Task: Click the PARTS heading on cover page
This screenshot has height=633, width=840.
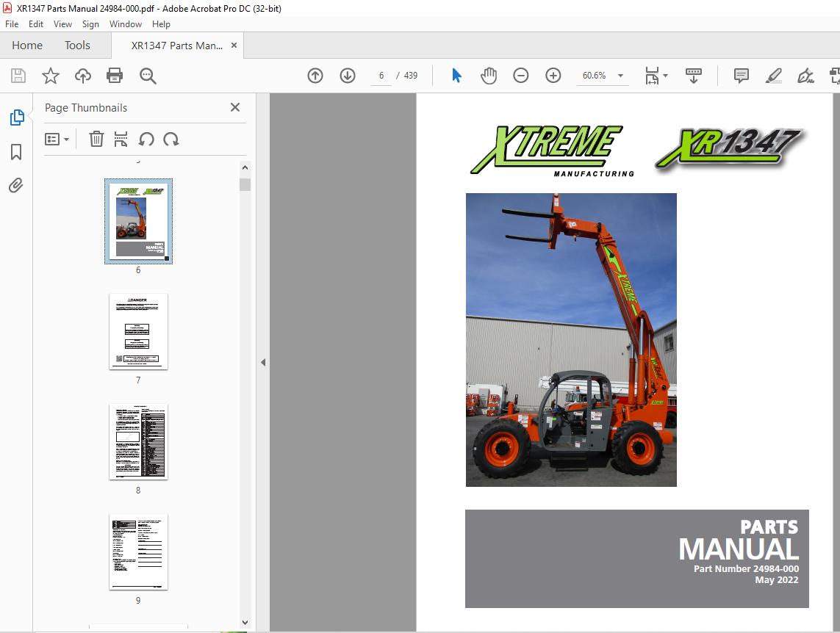Action: click(769, 527)
